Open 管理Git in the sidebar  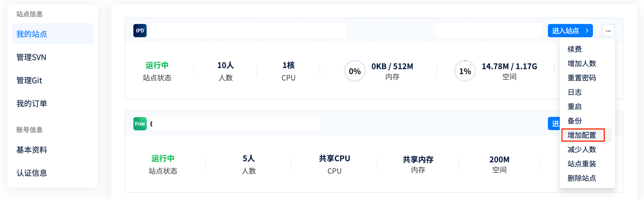coord(29,80)
